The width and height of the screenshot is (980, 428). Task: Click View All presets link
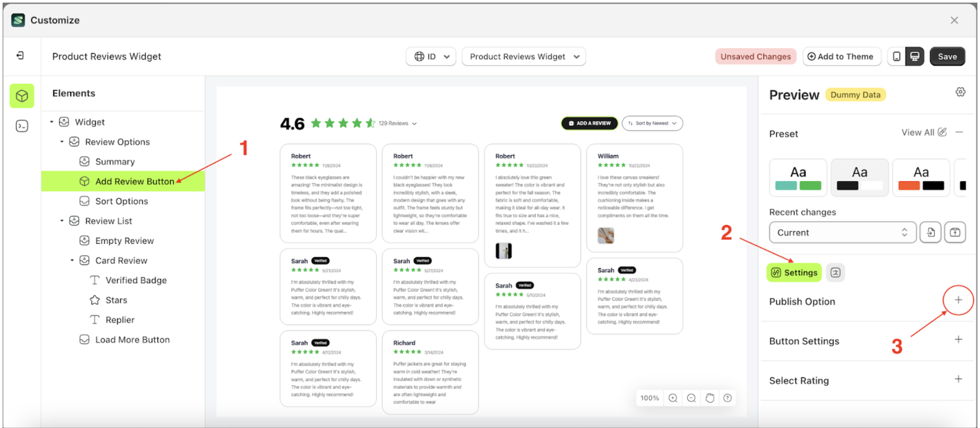918,132
